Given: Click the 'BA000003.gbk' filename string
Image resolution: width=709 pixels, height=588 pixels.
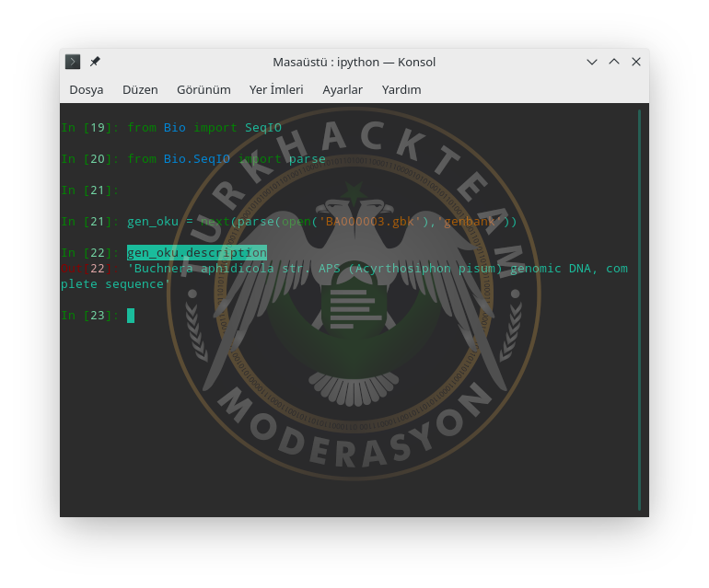Looking at the screenshot, I should tap(369, 222).
